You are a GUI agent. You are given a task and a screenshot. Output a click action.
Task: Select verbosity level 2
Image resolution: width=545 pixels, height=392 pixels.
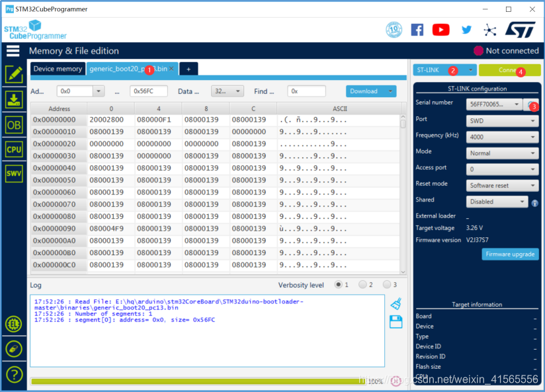362,285
